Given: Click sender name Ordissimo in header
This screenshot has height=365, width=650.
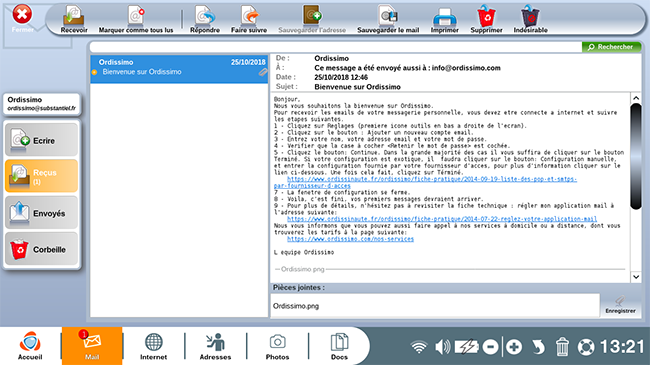Looking at the screenshot, I should tap(331, 58).
